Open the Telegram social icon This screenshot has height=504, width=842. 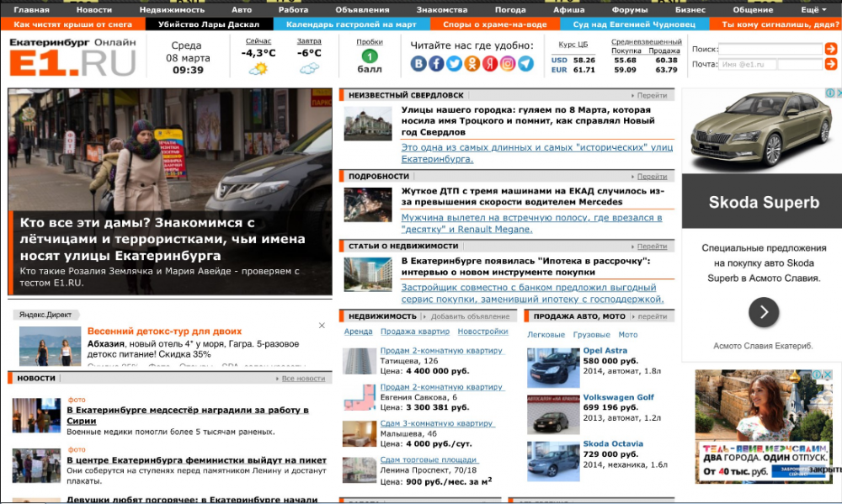tap(525, 64)
